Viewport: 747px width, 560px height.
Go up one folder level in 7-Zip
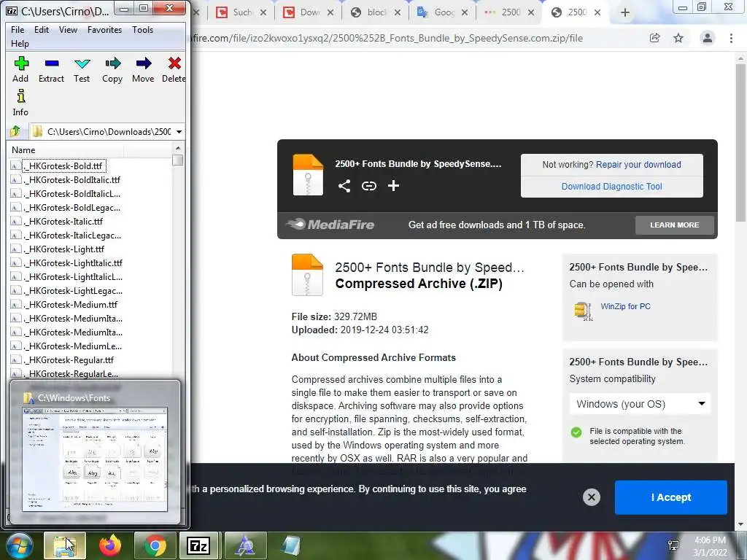15,131
